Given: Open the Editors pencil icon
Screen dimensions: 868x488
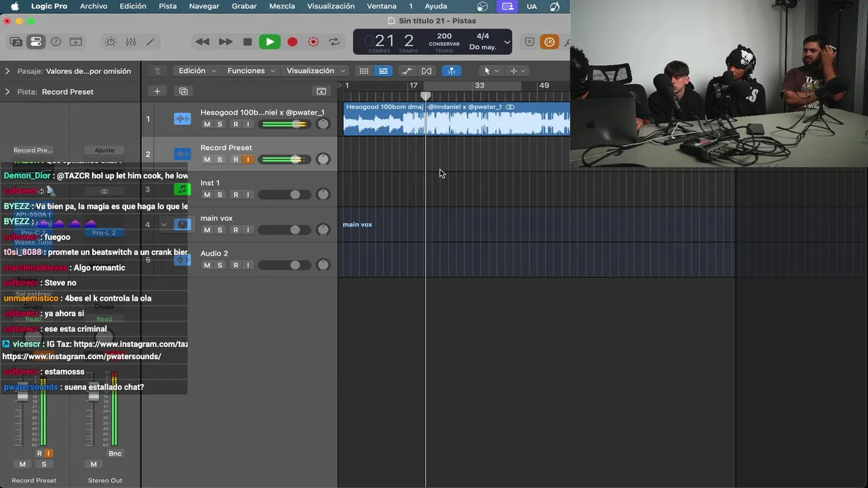Looking at the screenshot, I should (x=150, y=42).
